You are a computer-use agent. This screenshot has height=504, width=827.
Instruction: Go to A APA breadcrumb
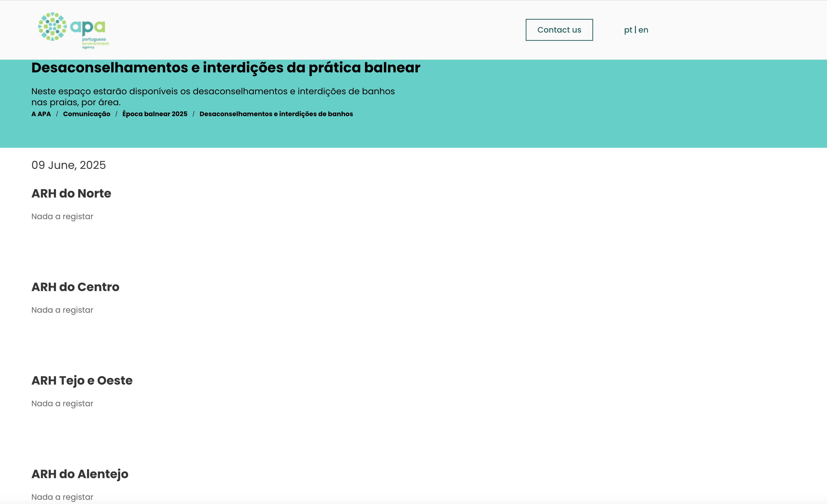pos(41,114)
